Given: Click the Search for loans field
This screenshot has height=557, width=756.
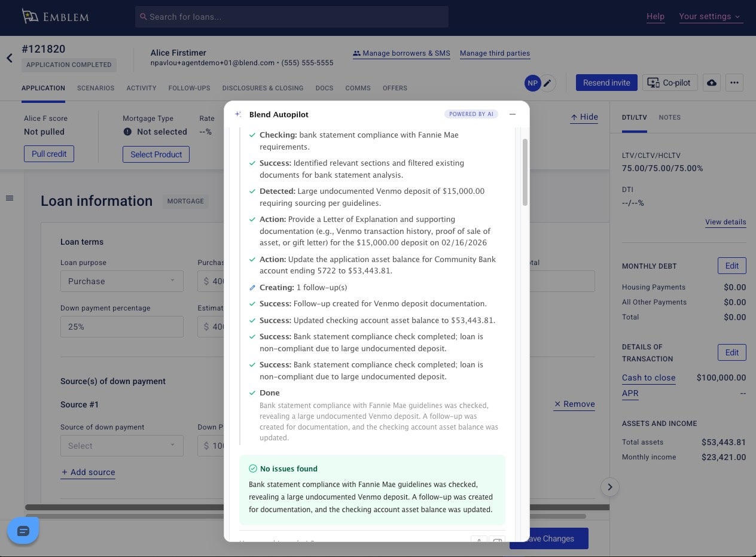Looking at the screenshot, I should 292,17.
